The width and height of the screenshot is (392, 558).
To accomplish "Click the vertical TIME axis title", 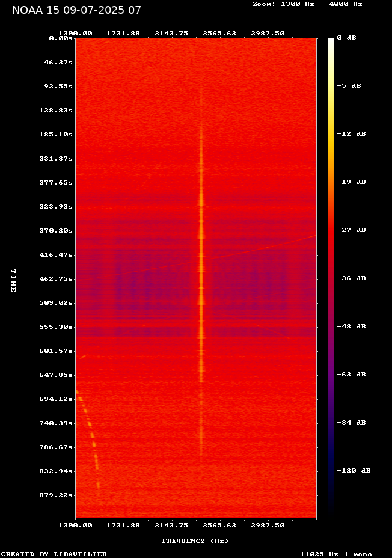I will click(x=13, y=280).
